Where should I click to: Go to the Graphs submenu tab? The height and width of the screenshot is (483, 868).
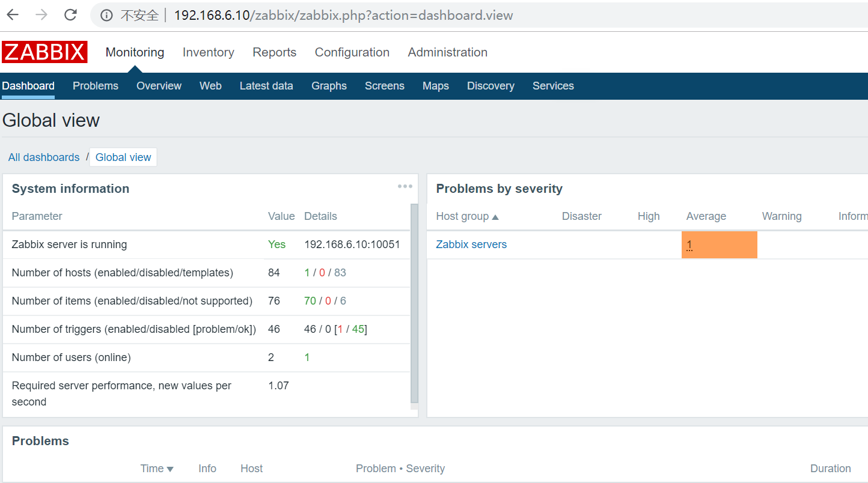[329, 86]
